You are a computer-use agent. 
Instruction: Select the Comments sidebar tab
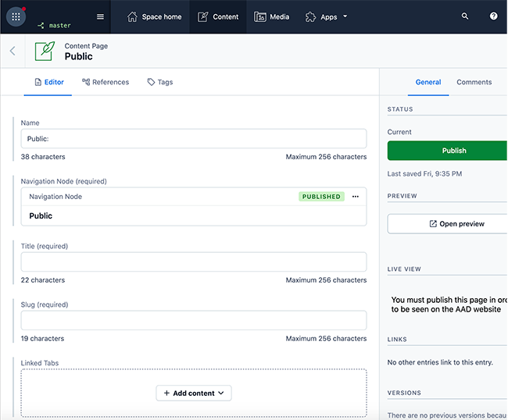tap(474, 82)
